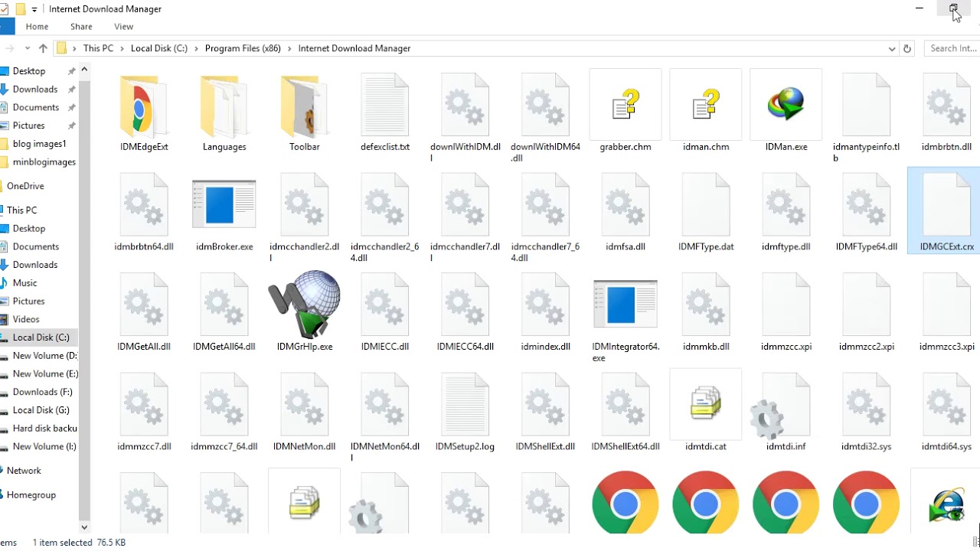This screenshot has width=980, height=551.
Task: Open Local Disk (G:) drive
Action: [x=41, y=410]
